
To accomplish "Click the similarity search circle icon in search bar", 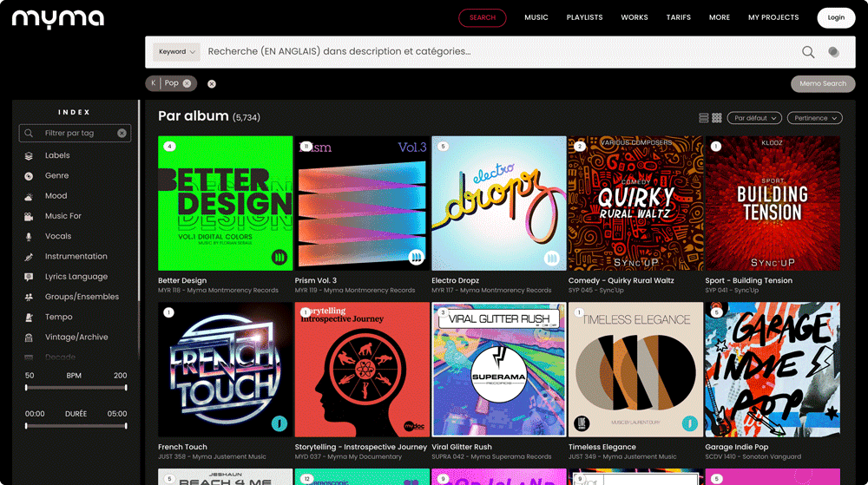I will tap(833, 52).
